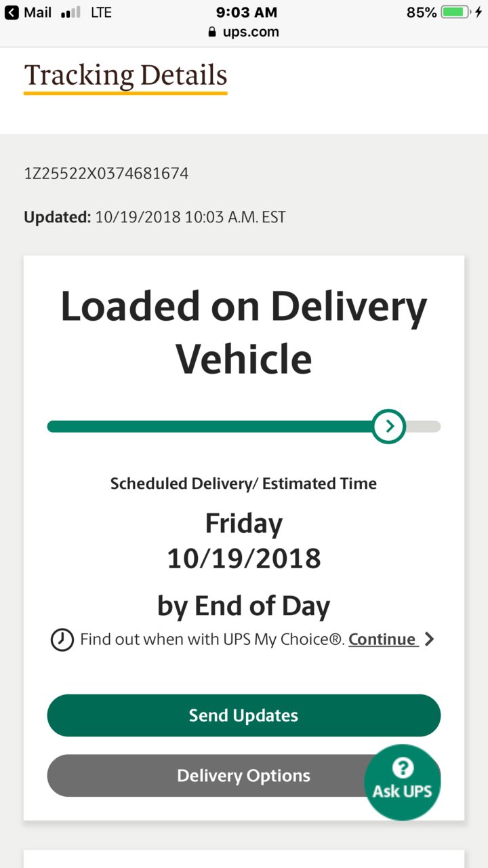Tap the Send Updates button

tap(244, 715)
